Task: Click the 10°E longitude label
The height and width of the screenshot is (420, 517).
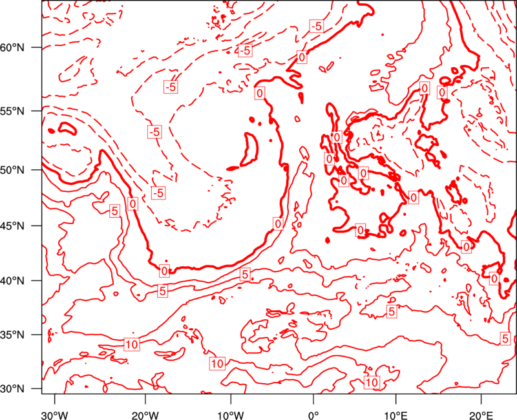Action: [x=396, y=415]
